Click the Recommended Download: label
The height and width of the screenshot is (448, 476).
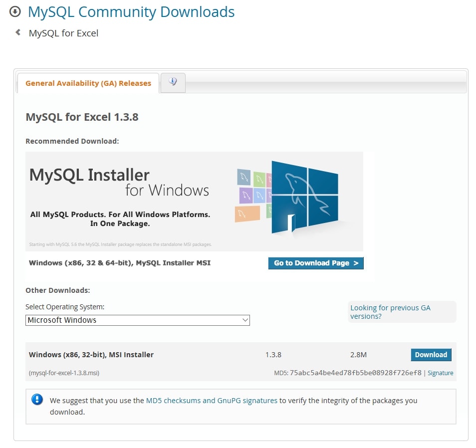(x=72, y=141)
